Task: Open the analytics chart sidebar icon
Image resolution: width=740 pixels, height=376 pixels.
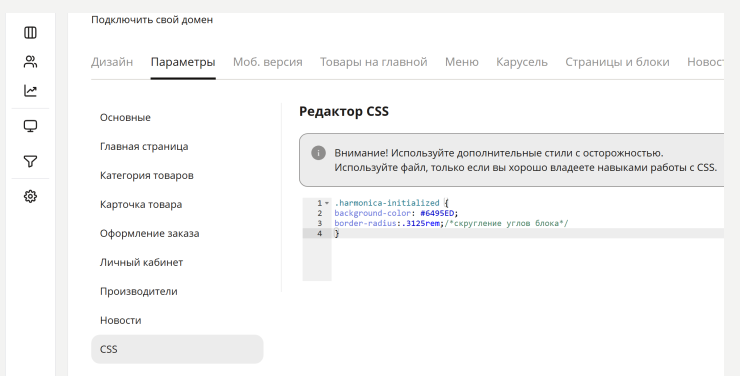Action: point(30,91)
